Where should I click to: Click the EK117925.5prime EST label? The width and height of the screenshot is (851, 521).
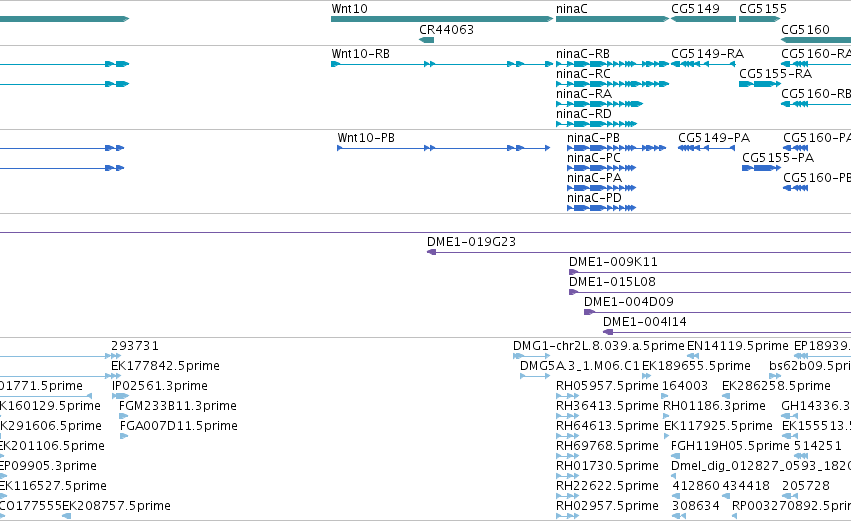(718, 426)
